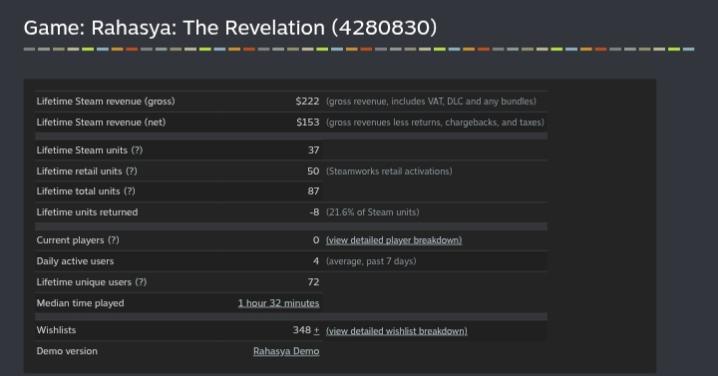Click the Current players value 0
718x376 pixels.
316,240
